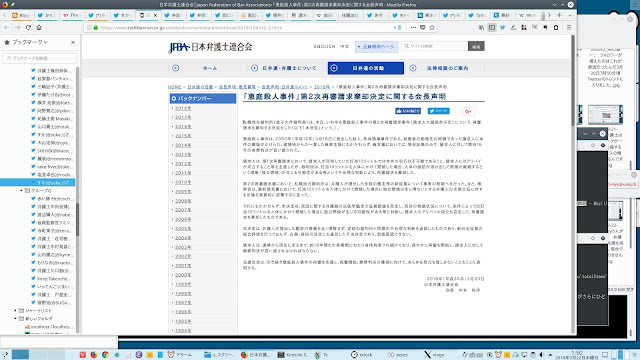
Task: Open the 2000年 back number link
Action: [183, 275]
